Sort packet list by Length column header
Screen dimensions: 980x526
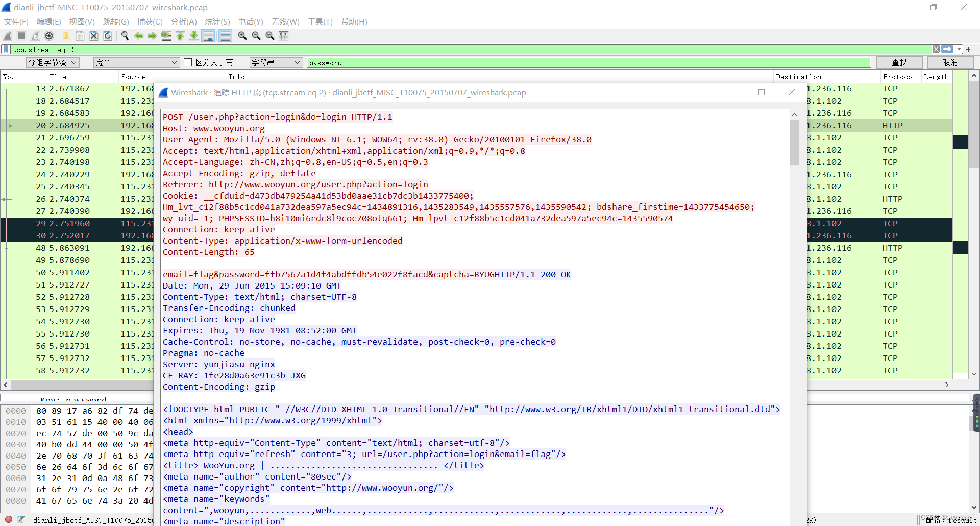tap(937, 77)
